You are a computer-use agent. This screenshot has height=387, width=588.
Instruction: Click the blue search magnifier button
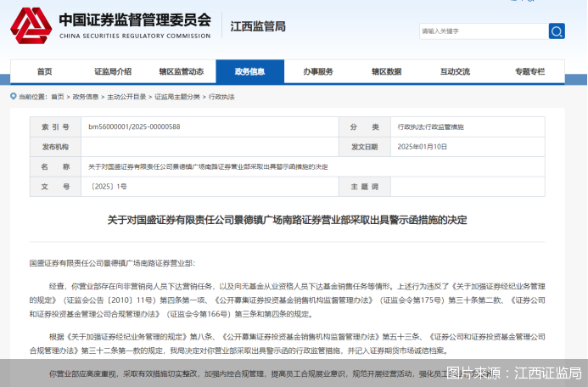pos(557,31)
